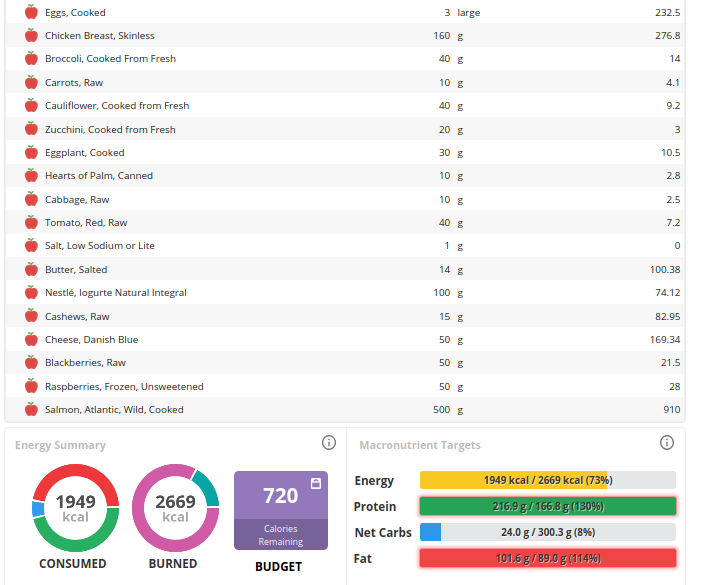701x585 pixels.
Task: Click the 169.34 value for Danish Blue
Action: [665, 340]
